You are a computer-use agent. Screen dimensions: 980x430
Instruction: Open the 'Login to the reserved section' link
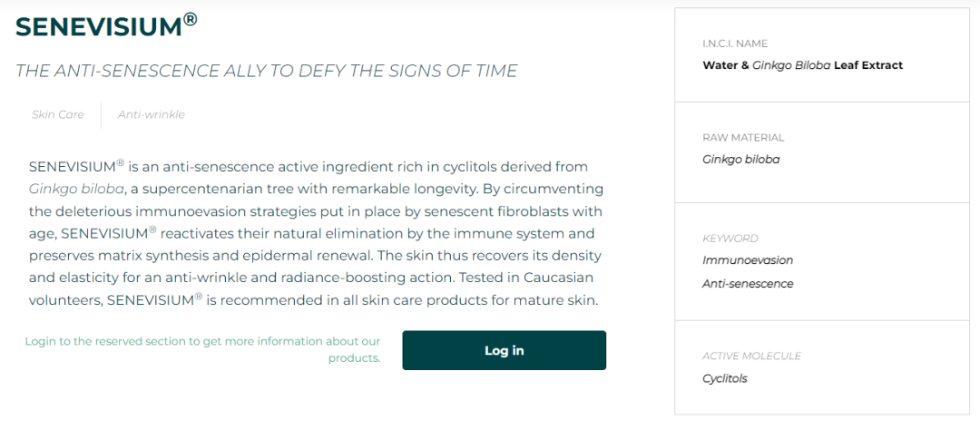tap(202, 349)
